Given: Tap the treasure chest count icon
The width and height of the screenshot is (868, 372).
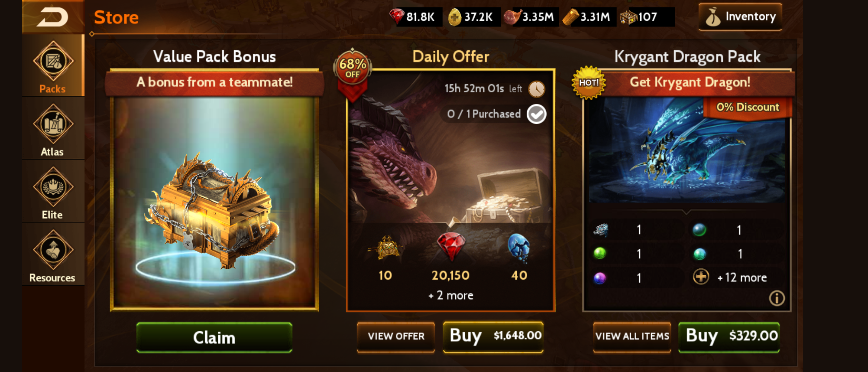Looking at the screenshot, I should [x=629, y=17].
